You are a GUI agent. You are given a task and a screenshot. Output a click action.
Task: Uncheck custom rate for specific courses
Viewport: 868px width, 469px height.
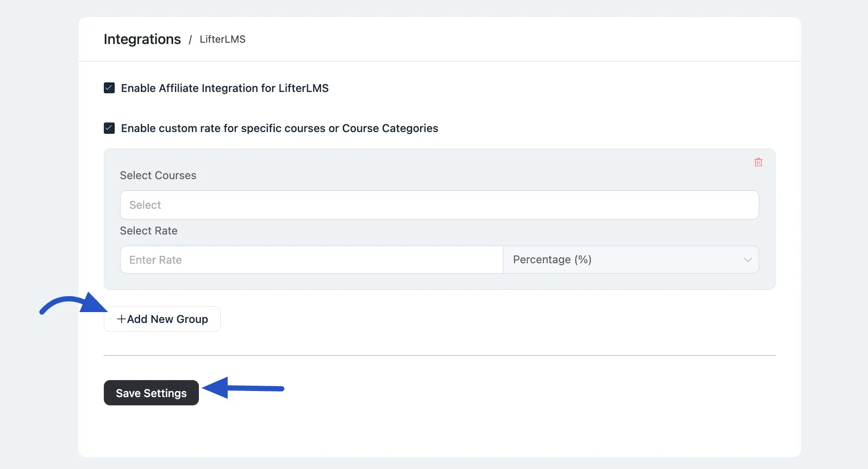coord(109,128)
